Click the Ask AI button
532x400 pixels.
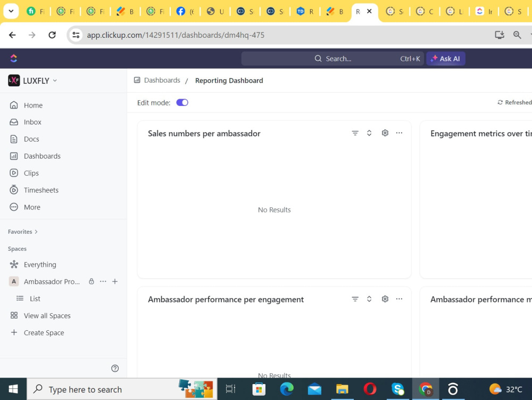click(445, 59)
